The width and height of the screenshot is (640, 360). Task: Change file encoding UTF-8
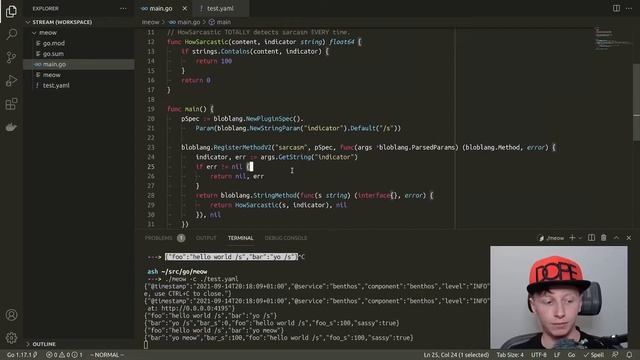[x=538, y=355]
